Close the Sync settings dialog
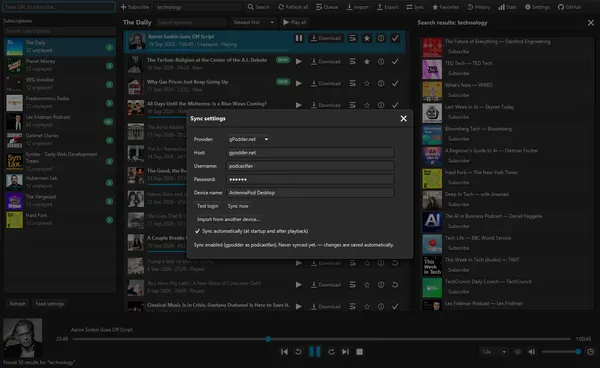This screenshot has height=368, width=600. tap(403, 119)
